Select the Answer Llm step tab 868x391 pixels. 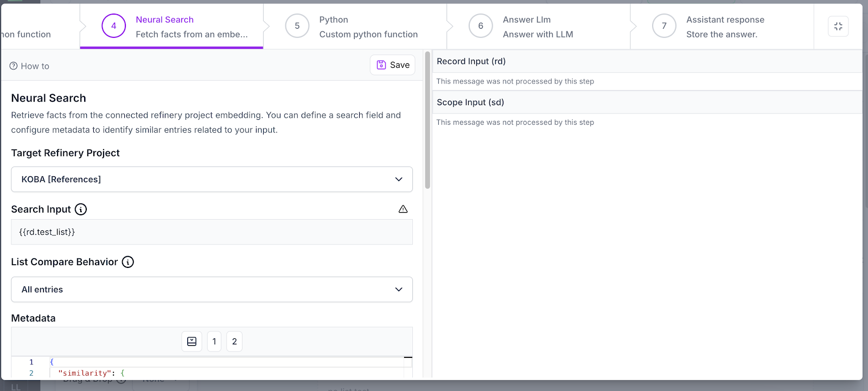[538, 27]
